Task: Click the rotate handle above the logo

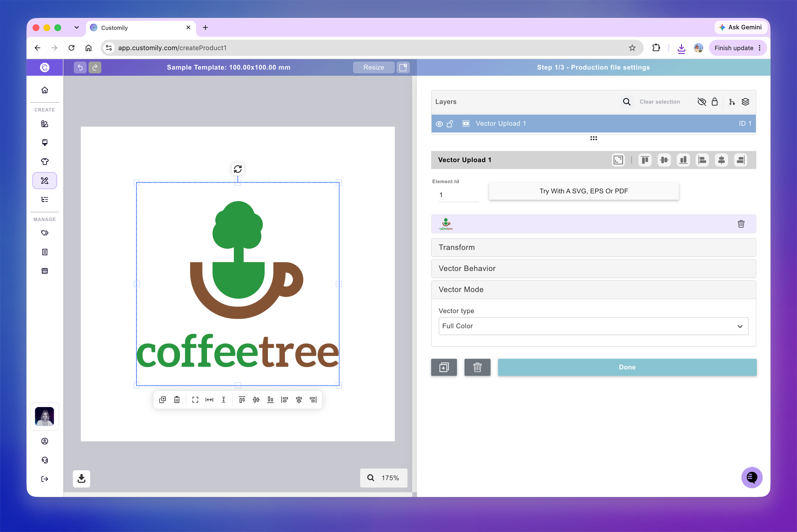Action: tap(238, 169)
